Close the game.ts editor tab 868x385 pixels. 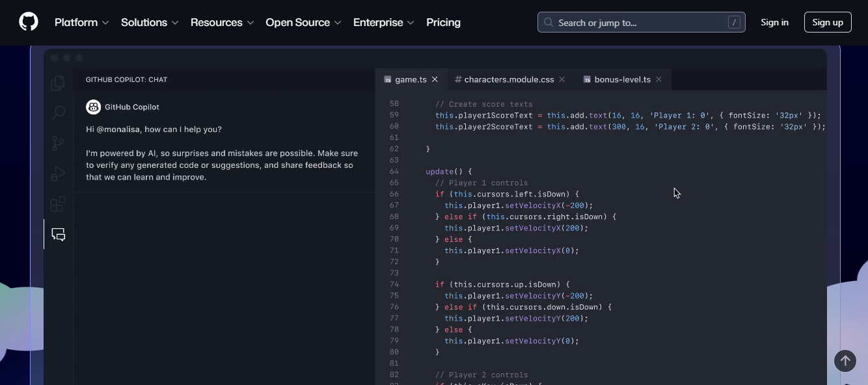pyautogui.click(x=435, y=79)
